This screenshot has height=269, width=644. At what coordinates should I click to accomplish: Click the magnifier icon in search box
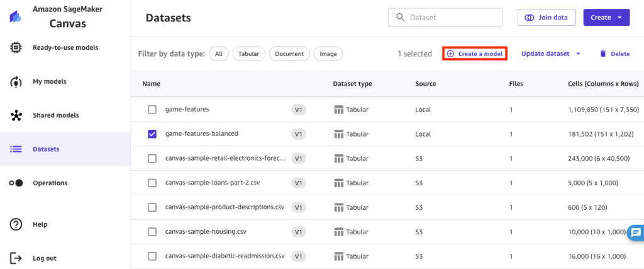[x=401, y=18]
